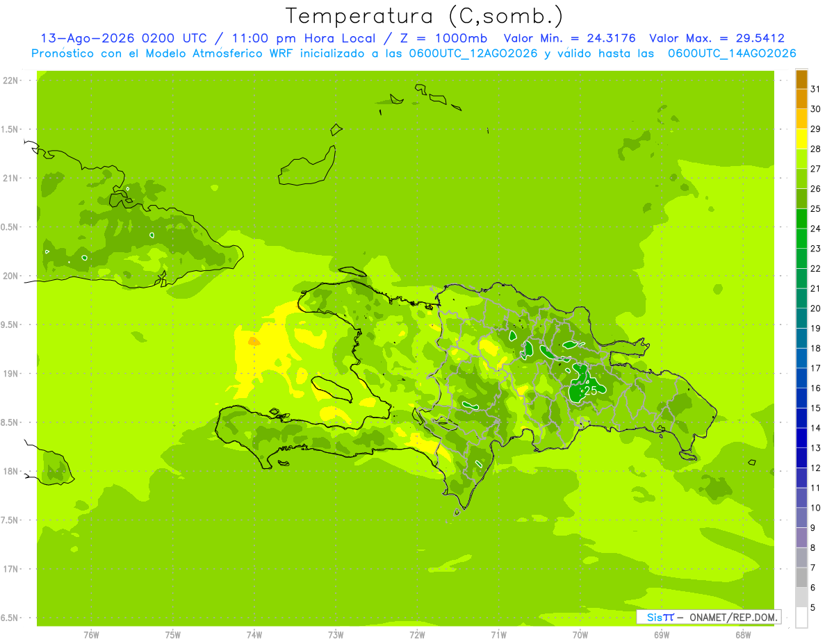The height and width of the screenshot is (644, 834).
Task: Click the '29' colorbar scale label
Action: pyautogui.click(x=816, y=129)
